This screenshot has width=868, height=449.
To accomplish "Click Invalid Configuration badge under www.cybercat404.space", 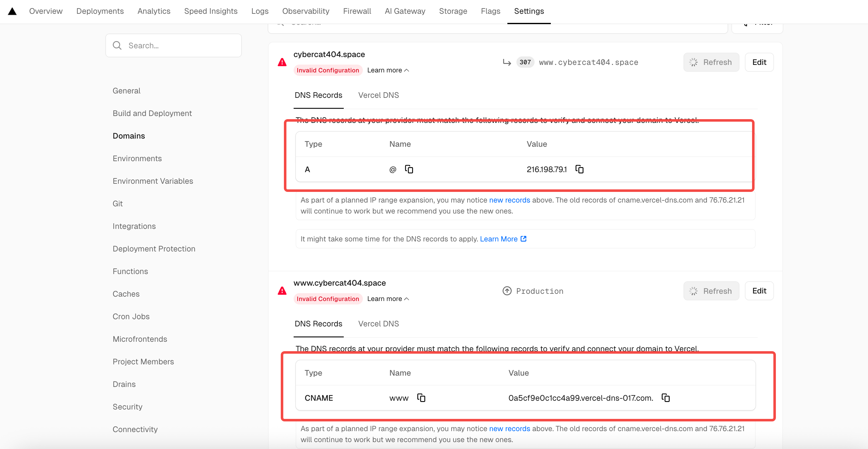I will pyautogui.click(x=328, y=299).
